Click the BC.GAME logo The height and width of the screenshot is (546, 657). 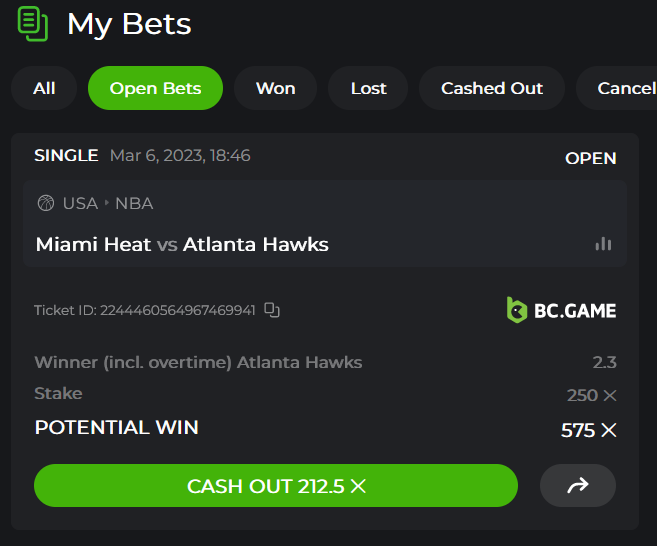561,310
